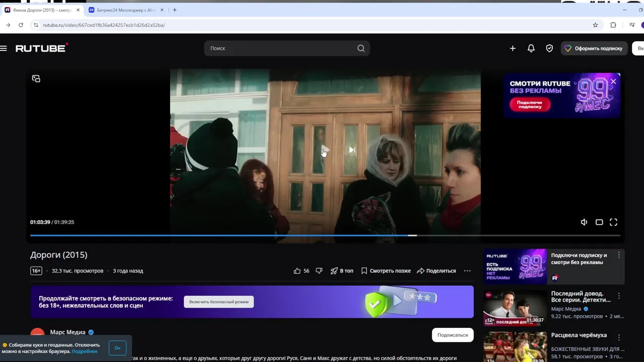Enter fullscreen mode in the player
The image size is (644, 362).
[x=613, y=222]
